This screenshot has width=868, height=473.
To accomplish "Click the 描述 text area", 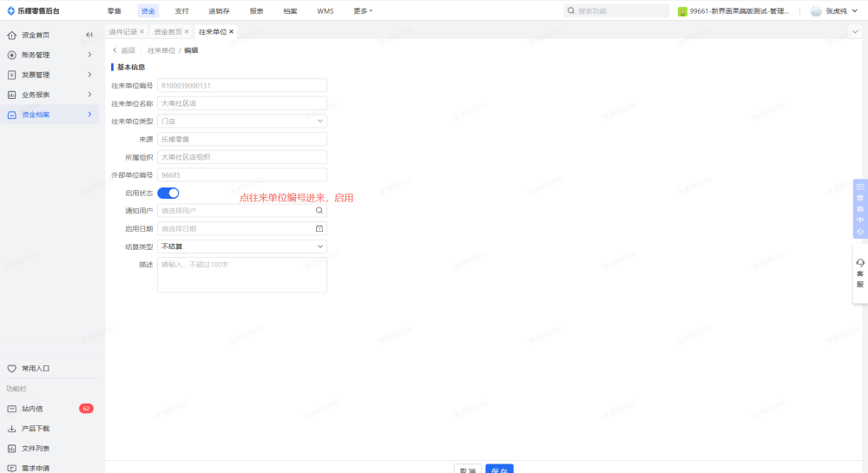I will (241, 274).
